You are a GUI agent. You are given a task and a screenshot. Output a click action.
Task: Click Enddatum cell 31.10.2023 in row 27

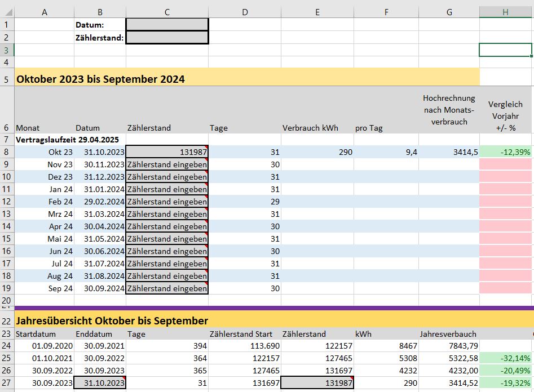[100, 383]
